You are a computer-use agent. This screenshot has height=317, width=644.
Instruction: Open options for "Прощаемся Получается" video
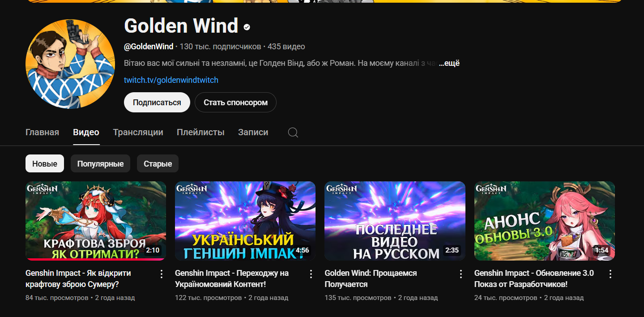pyautogui.click(x=461, y=274)
